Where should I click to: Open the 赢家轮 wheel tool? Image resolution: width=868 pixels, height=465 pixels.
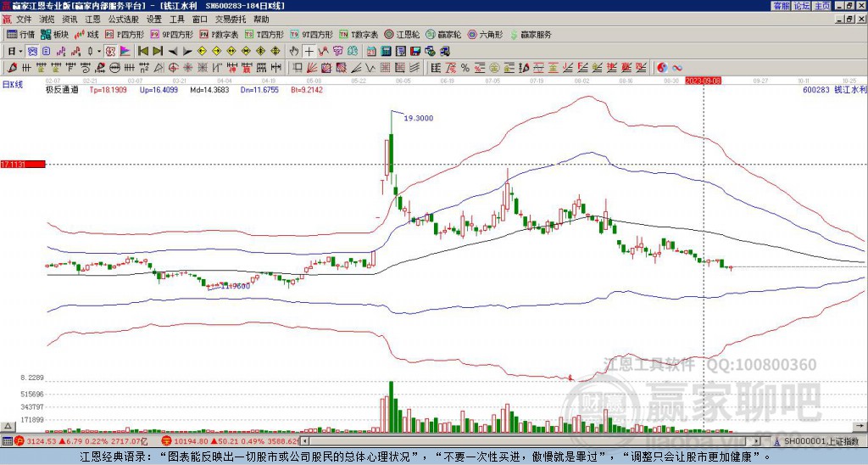[x=443, y=34]
